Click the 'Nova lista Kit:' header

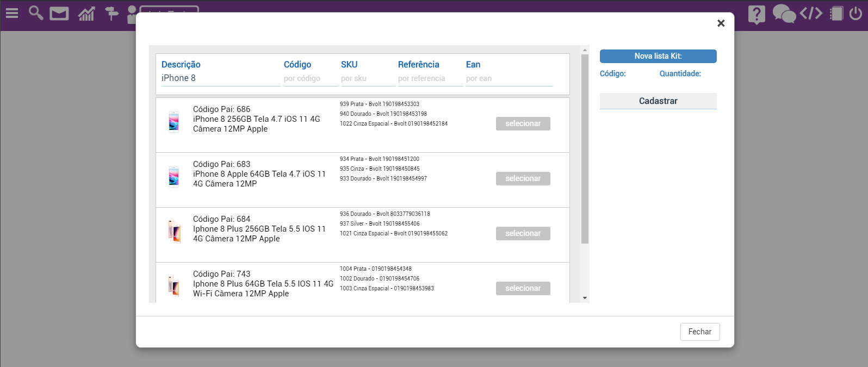click(x=658, y=56)
